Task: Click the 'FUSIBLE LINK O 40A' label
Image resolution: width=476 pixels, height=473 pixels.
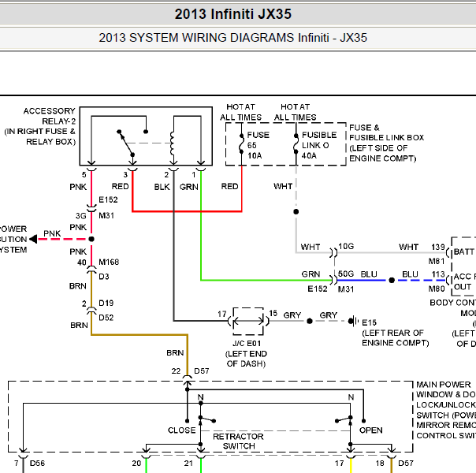Action: pyautogui.click(x=319, y=145)
